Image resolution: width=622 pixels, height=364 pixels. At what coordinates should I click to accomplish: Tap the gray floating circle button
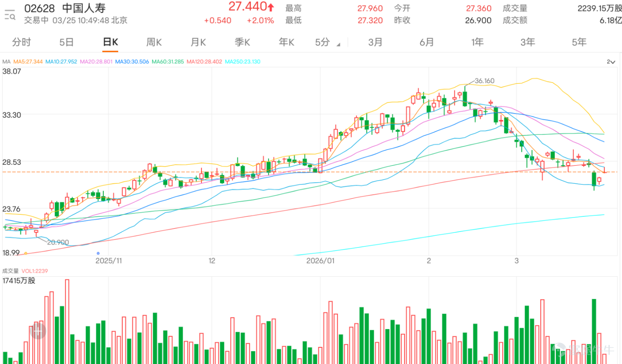point(38,331)
